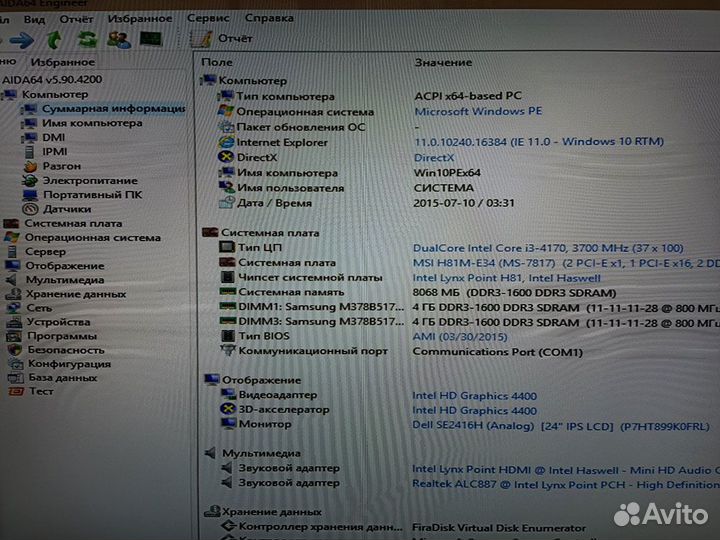This screenshot has height=540, width=720.
Task: Click the monitor graph toolbar icon
Action: tap(151, 39)
